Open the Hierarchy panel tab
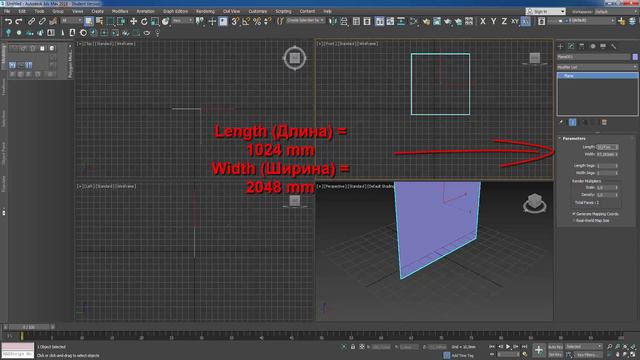The width and height of the screenshot is (640, 360). [582, 47]
